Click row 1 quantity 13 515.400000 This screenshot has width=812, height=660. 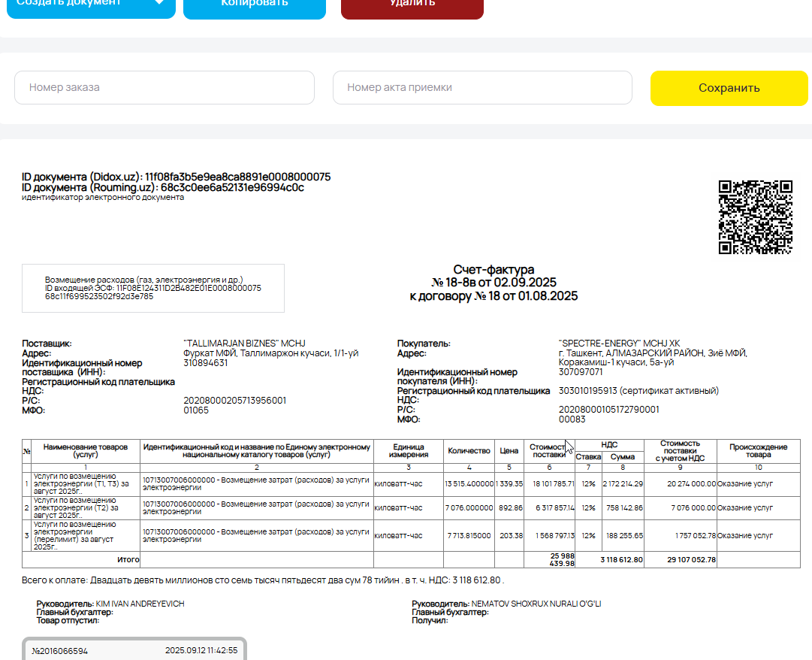[469, 484]
